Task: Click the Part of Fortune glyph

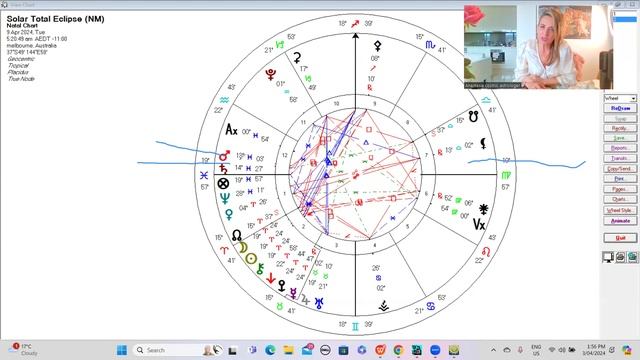Action: click(x=223, y=184)
